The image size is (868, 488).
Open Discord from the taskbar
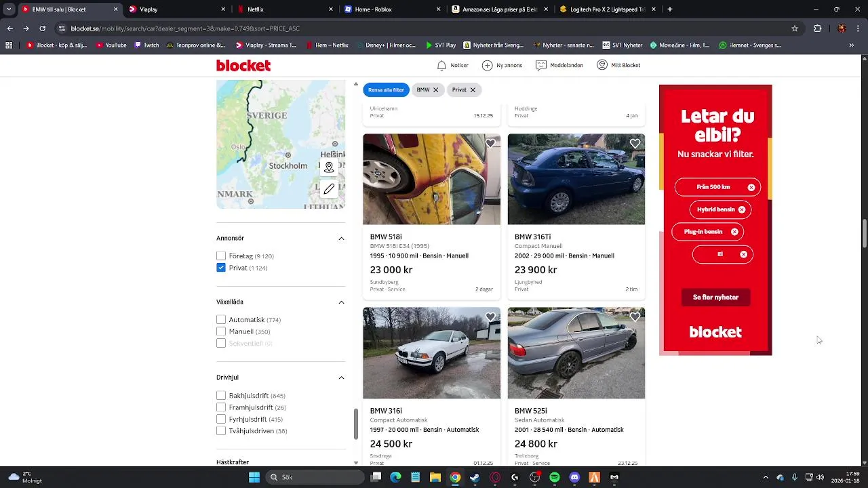click(574, 477)
